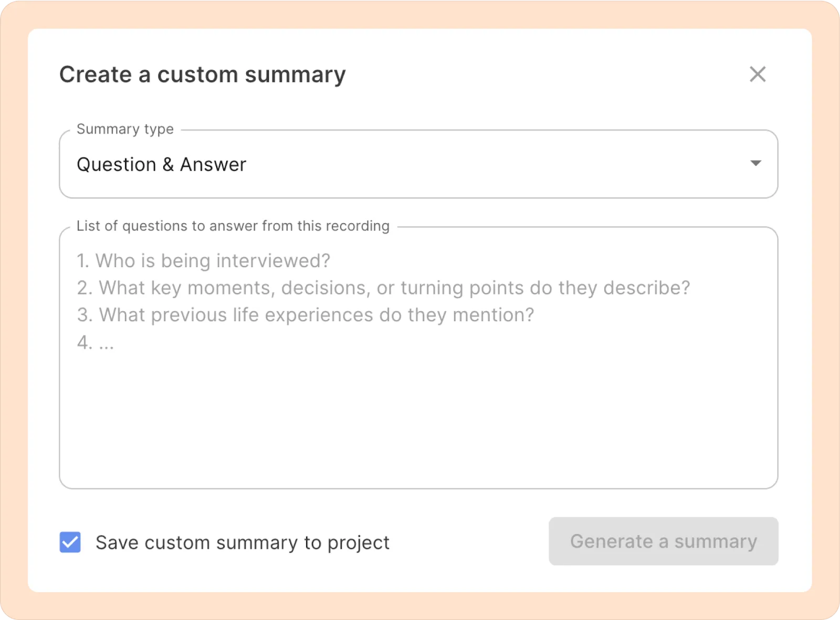Click the white checkmark icon in the checkbox
The height and width of the screenshot is (620, 840).
click(x=70, y=542)
